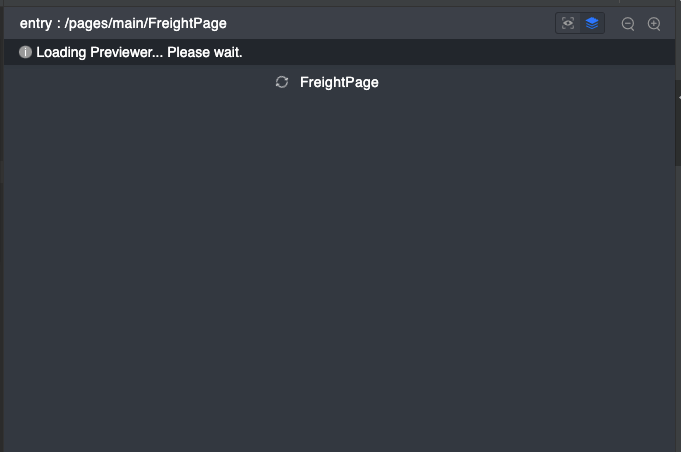Toggle the blue multi-profile layers icon
The width and height of the screenshot is (681, 452).
(592, 23)
